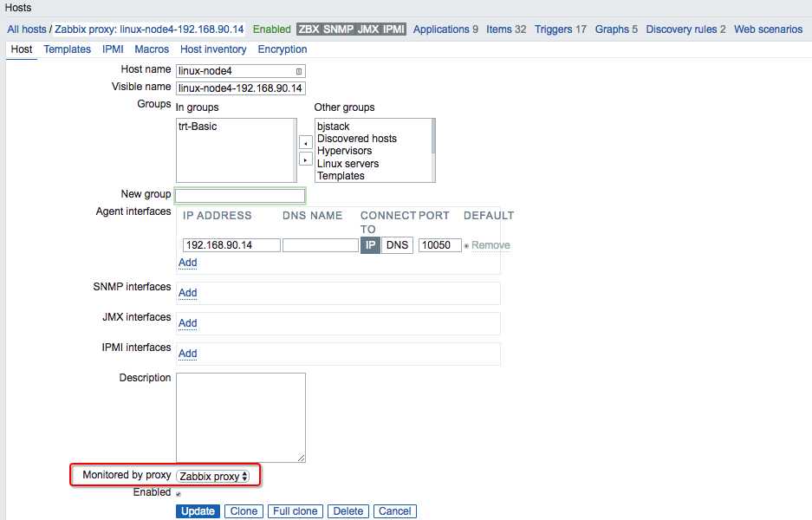Open the Host inventory tab
The width and height of the screenshot is (812, 520).
click(213, 49)
